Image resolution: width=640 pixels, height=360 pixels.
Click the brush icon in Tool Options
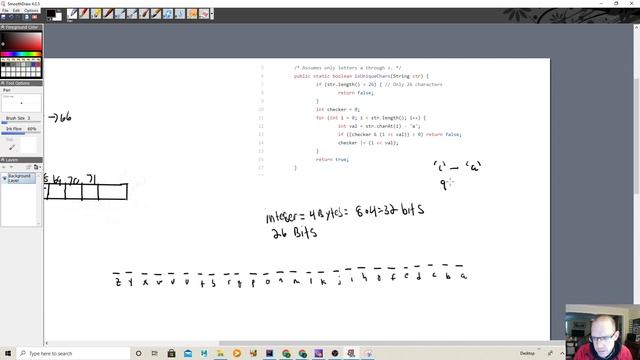(11, 147)
